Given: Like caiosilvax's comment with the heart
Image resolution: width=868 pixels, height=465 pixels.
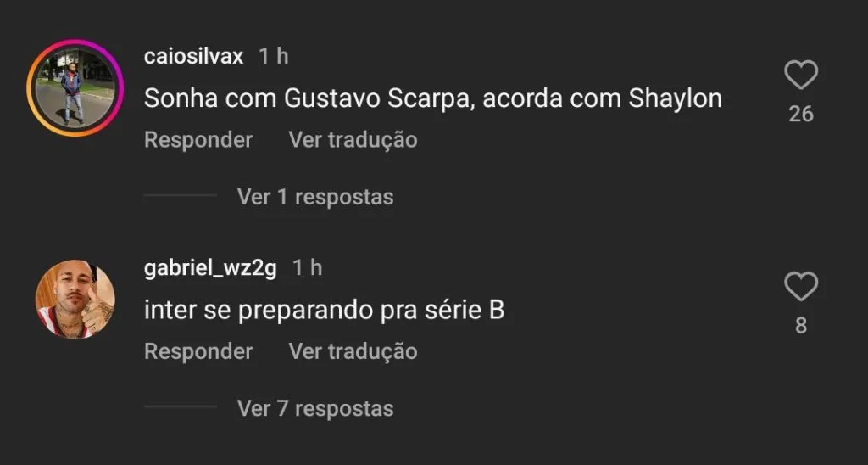Looking at the screenshot, I should coord(801,76).
